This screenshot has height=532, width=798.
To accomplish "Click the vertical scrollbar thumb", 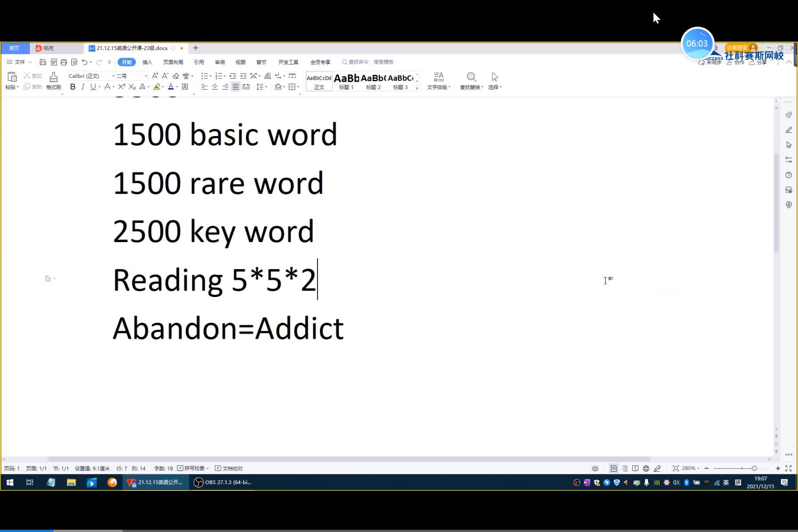I will [x=776, y=203].
